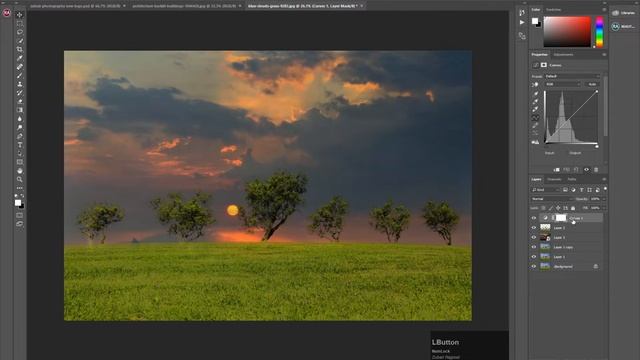Swap foreground and background colors

[22, 196]
